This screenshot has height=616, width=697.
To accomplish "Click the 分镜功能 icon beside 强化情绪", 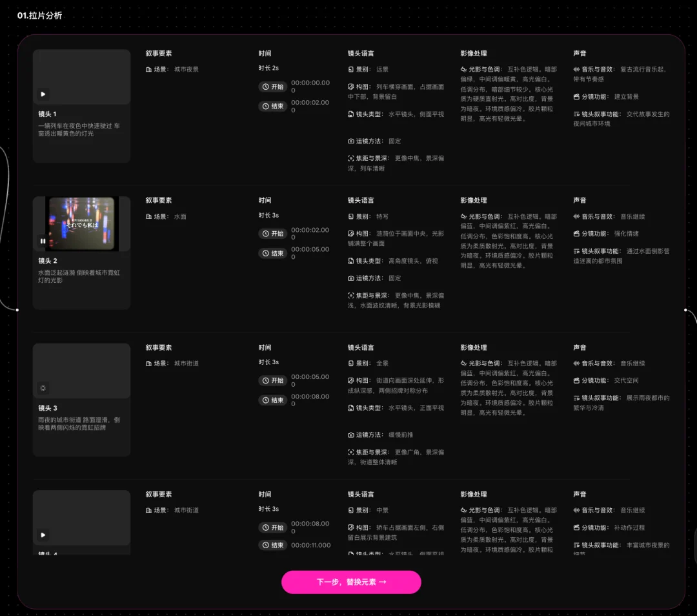I will click(576, 234).
